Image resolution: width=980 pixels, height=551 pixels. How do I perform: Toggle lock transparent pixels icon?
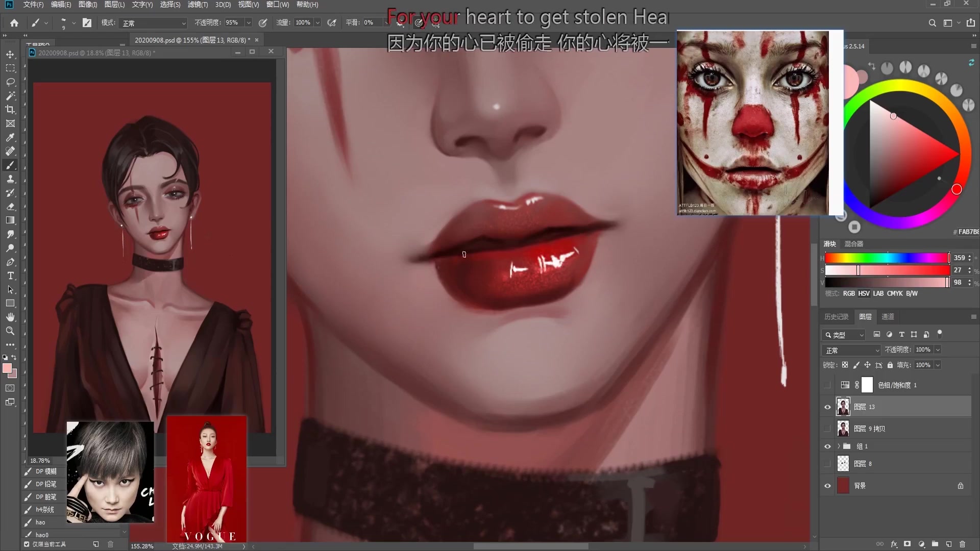pyautogui.click(x=845, y=365)
